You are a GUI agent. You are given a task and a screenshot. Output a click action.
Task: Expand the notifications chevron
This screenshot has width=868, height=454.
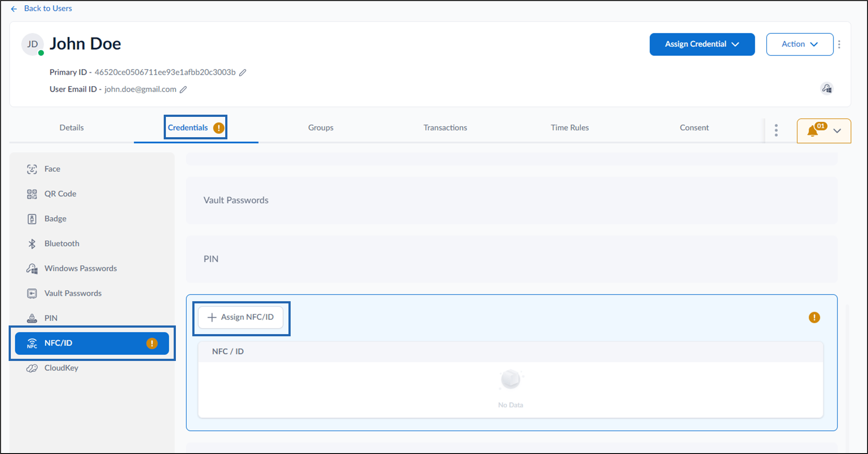pos(837,131)
